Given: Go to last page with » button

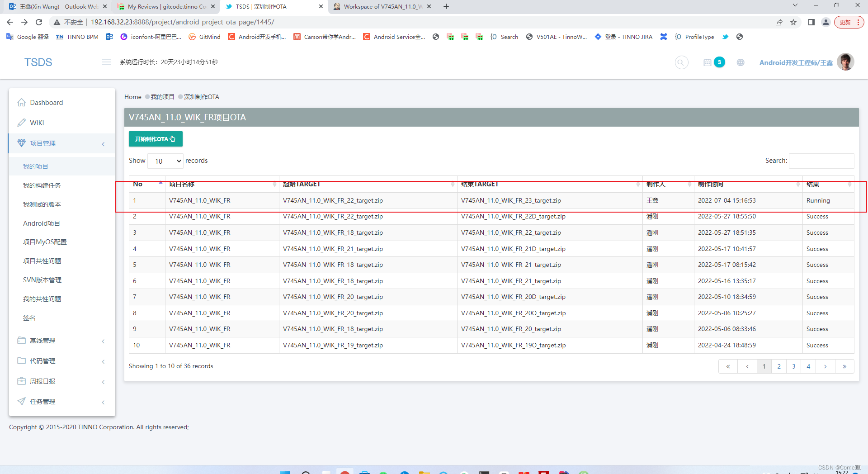Looking at the screenshot, I should point(844,366).
